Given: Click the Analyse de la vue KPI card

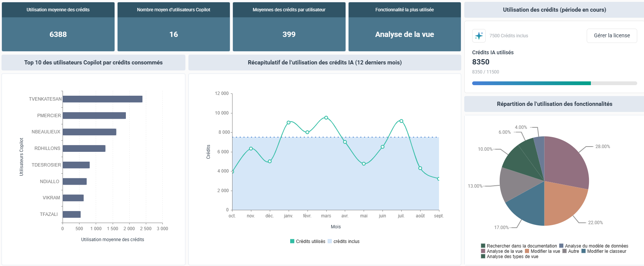Looking at the screenshot, I should (404, 27).
